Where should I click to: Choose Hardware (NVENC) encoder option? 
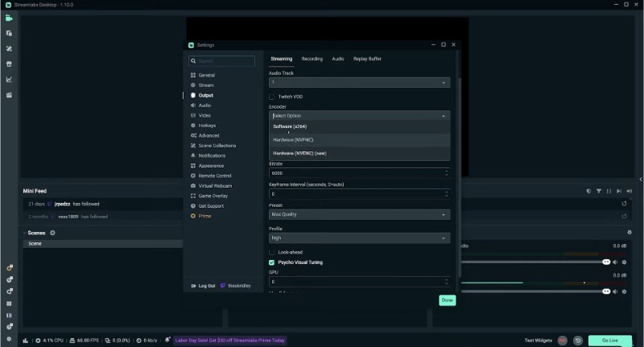pos(359,140)
